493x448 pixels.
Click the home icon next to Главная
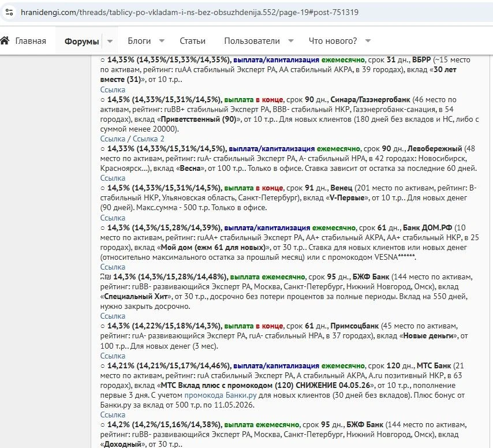(5, 40)
